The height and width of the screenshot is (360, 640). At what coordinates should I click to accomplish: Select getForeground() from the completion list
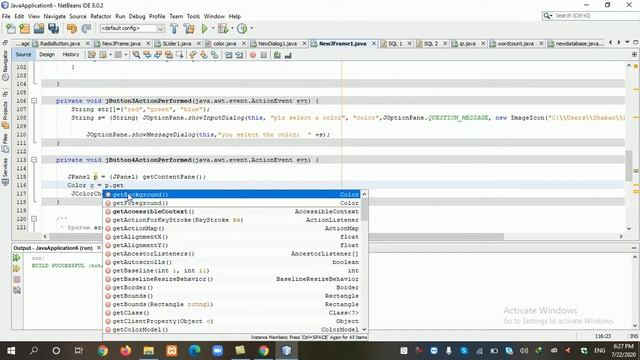click(232, 203)
